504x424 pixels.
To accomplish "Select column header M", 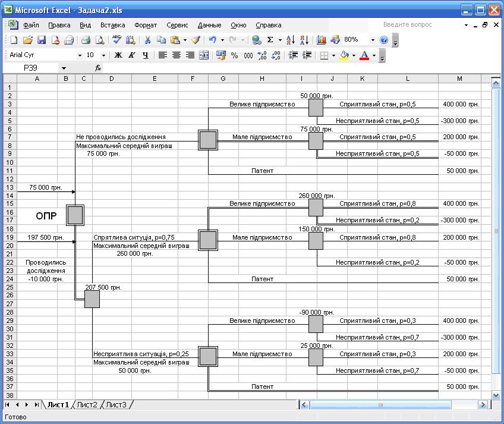I will point(459,78).
